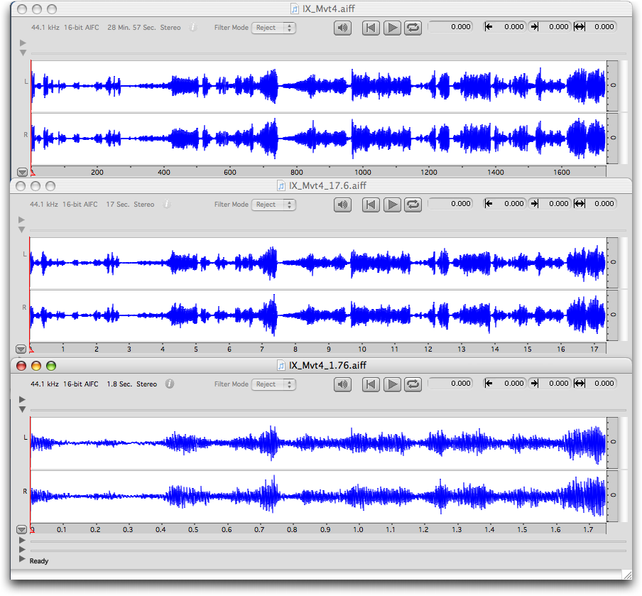
Task: Click the speaker volume icon in IX_Mvt4.aiff
Action: (x=343, y=27)
